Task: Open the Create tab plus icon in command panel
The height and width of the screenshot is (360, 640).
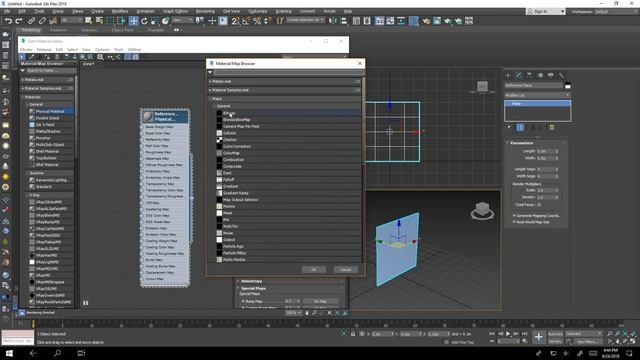Action: click(x=508, y=75)
